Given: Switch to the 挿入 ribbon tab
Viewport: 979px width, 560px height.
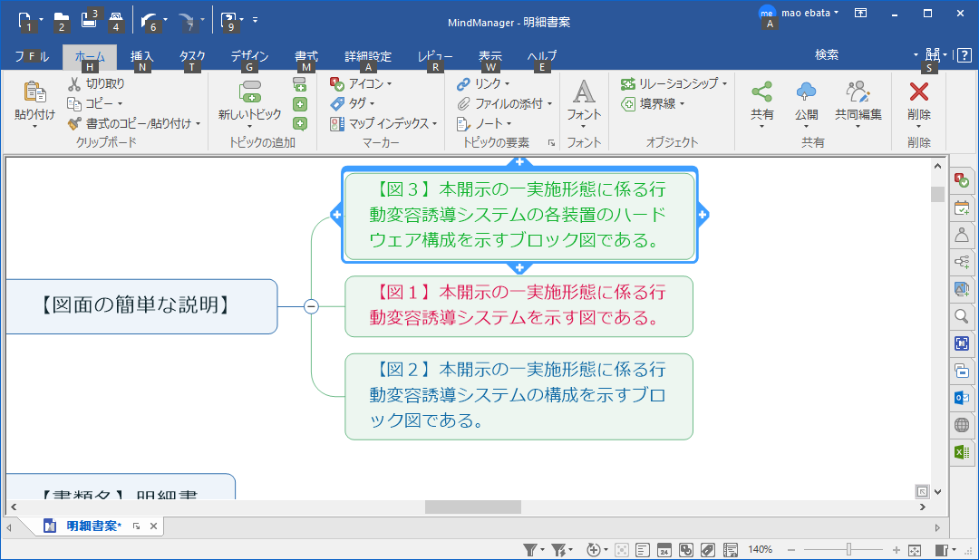Looking at the screenshot, I should pyautogui.click(x=142, y=56).
